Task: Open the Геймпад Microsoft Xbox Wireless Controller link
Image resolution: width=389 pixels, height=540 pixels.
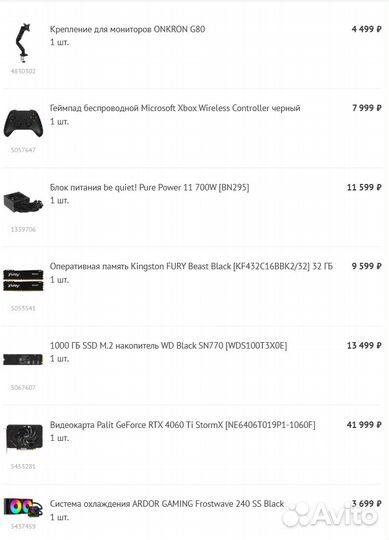Action: pyautogui.click(x=175, y=108)
